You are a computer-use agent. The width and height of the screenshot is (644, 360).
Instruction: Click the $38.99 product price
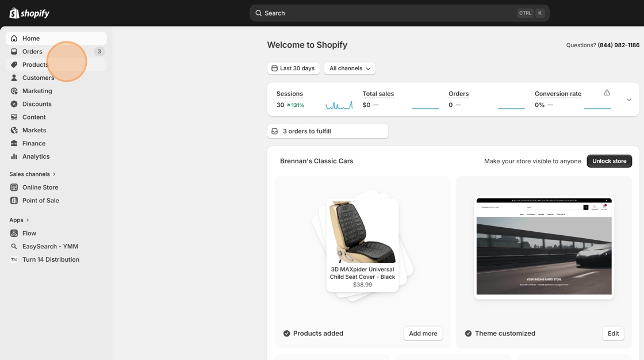coord(362,285)
